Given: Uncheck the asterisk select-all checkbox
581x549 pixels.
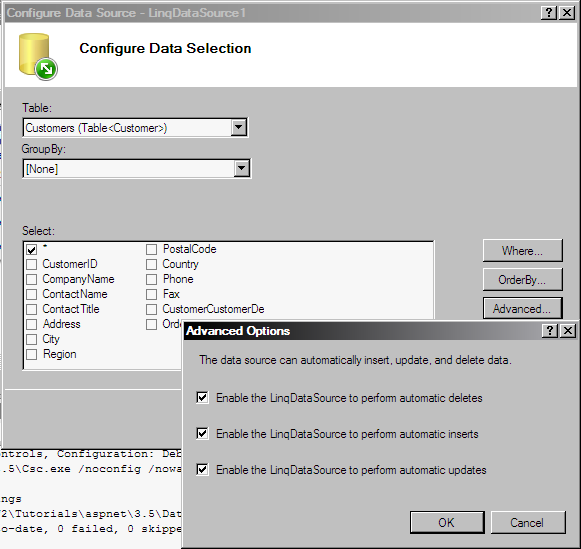Looking at the screenshot, I should tap(31, 250).
